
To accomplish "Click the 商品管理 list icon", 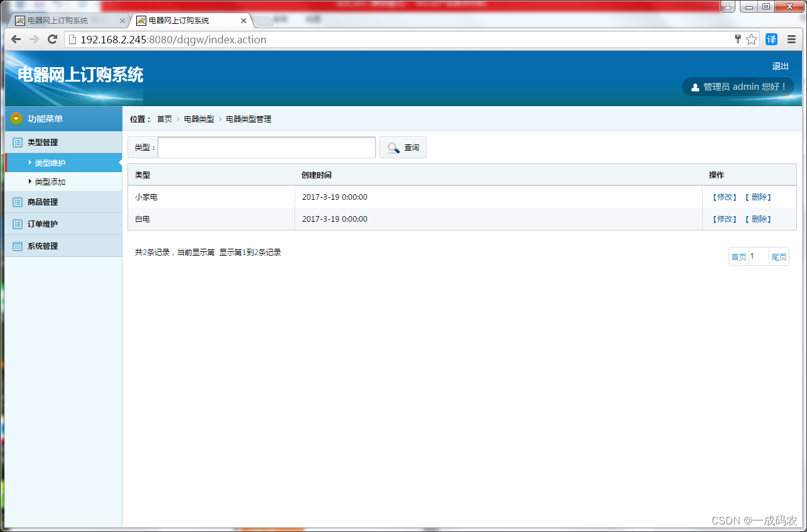I will 18,202.
